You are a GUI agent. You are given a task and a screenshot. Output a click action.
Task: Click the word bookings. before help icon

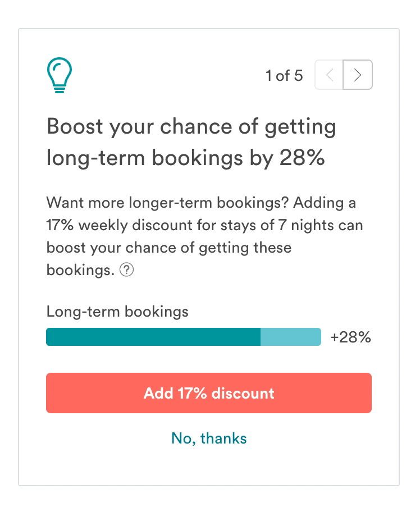pyautogui.click(x=81, y=271)
